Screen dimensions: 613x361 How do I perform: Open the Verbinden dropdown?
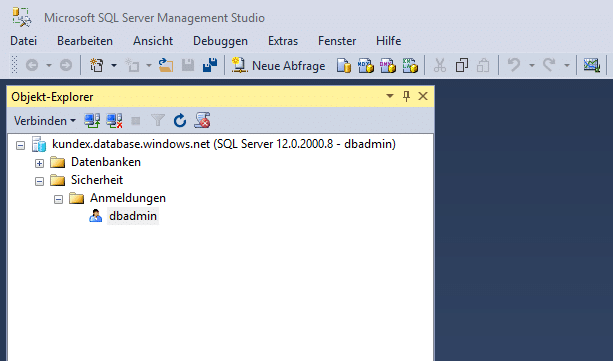click(45, 121)
